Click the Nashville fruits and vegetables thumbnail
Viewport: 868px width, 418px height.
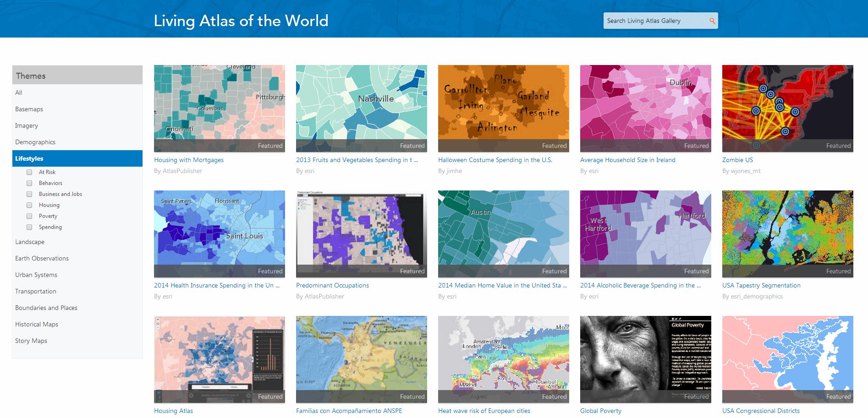362,109
